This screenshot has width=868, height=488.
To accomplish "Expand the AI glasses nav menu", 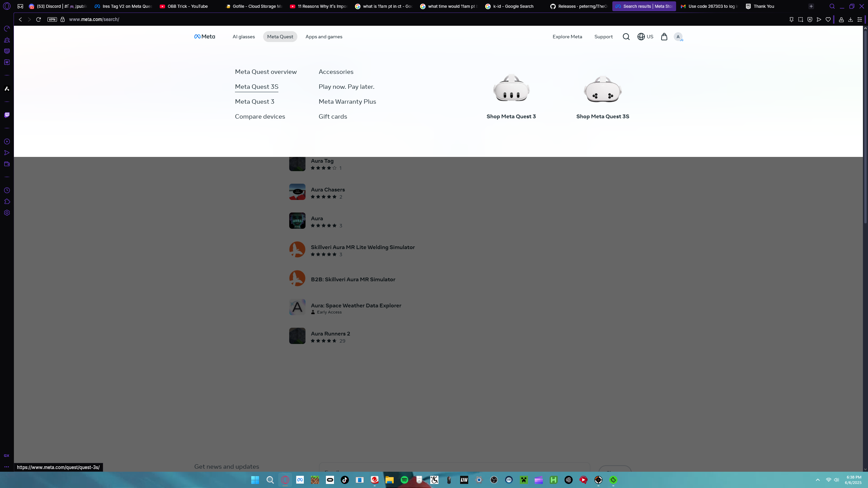I will (243, 37).
